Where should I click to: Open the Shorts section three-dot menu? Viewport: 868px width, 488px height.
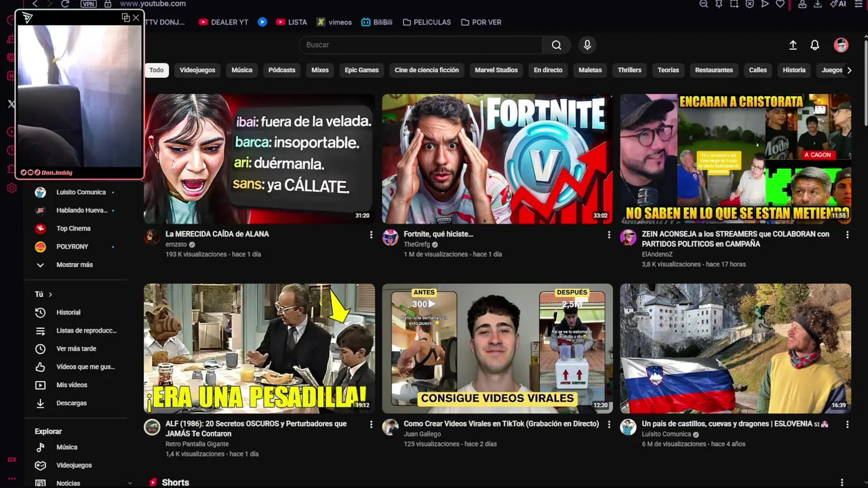(x=842, y=483)
